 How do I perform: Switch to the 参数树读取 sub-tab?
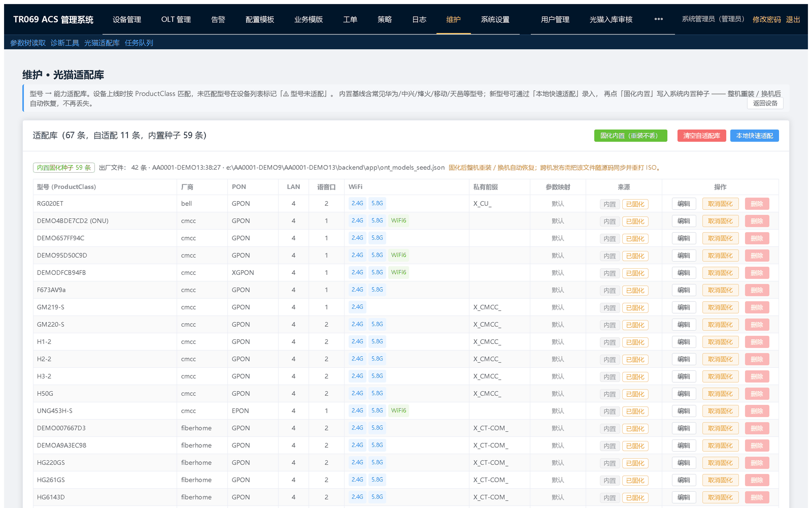point(28,43)
